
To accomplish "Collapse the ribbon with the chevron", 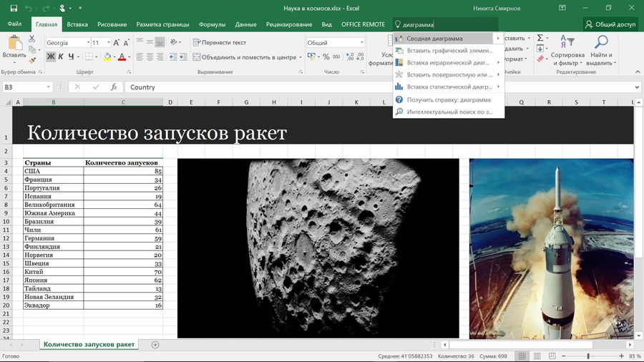I will pyautogui.click(x=638, y=72).
